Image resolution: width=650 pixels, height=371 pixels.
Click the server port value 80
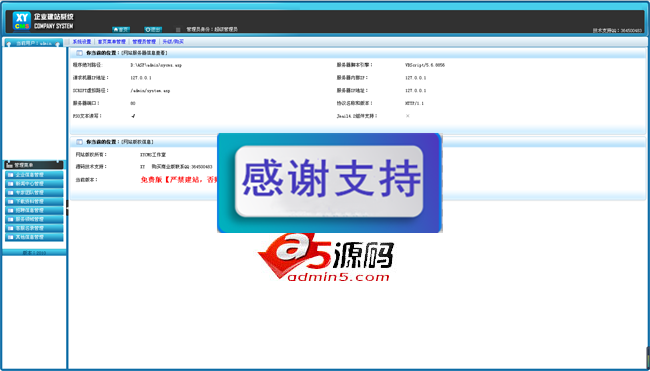point(133,103)
